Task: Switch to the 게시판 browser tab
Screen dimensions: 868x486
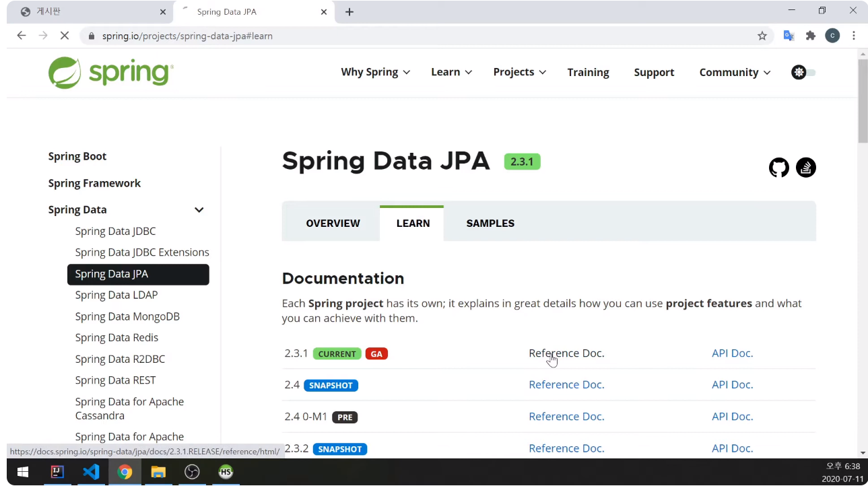Action: [x=91, y=12]
